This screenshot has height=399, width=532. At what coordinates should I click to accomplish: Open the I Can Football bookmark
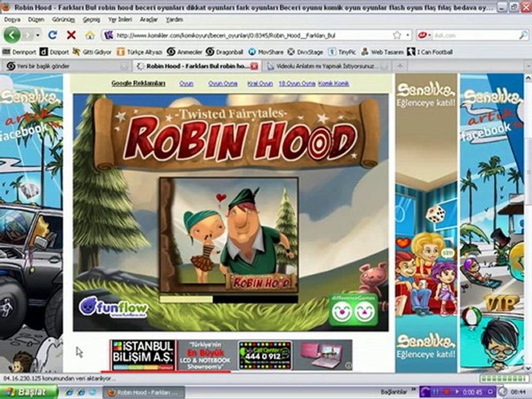[430, 52]
